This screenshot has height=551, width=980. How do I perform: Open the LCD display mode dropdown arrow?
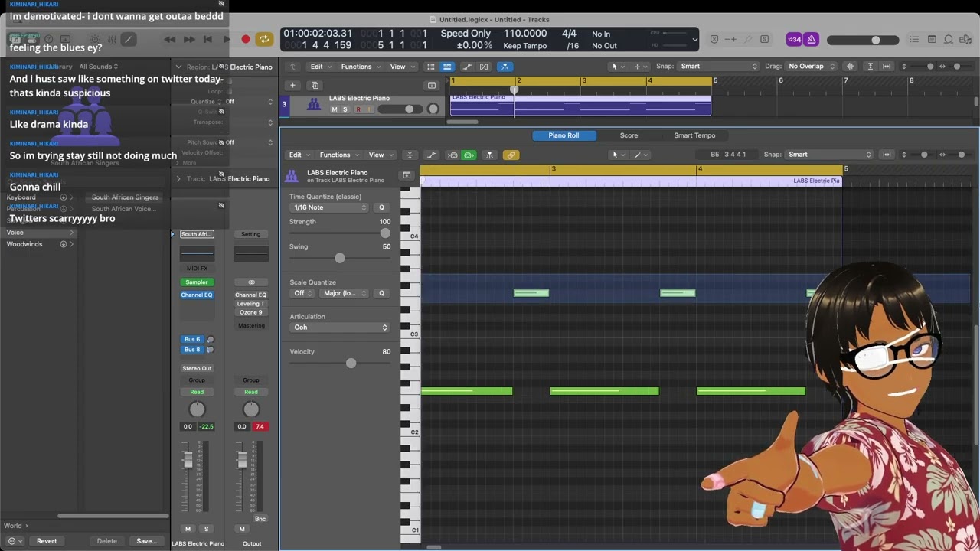694,39
